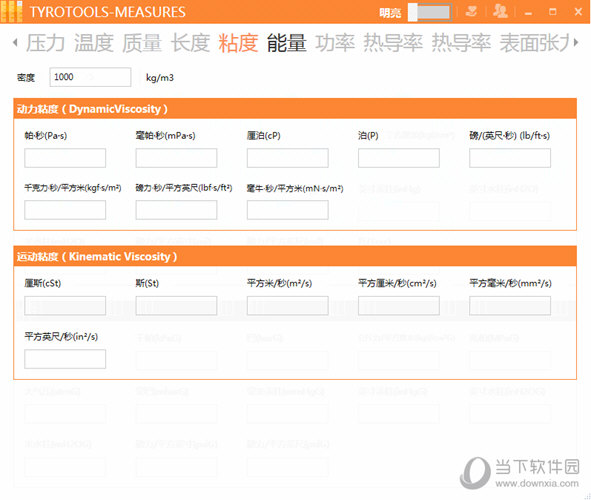Maximize the TyroTools window
Screen dimensions: 591x500
553,12
